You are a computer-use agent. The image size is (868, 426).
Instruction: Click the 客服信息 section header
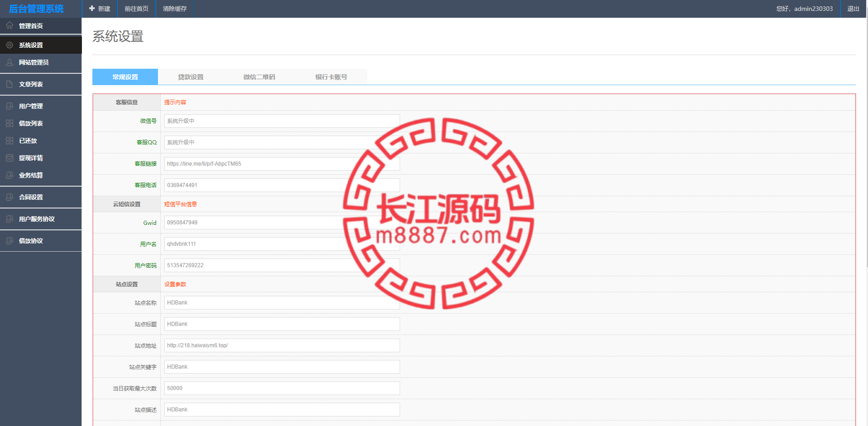(x=127, y=102)
